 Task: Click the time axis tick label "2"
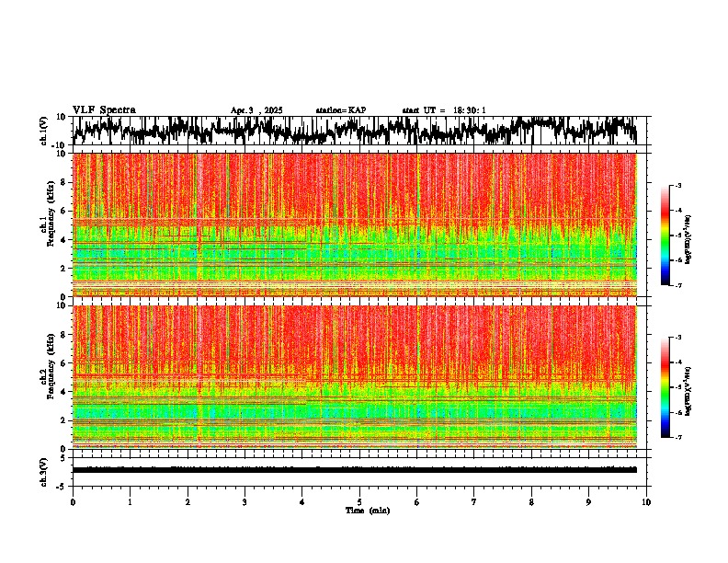pos(188,502)
